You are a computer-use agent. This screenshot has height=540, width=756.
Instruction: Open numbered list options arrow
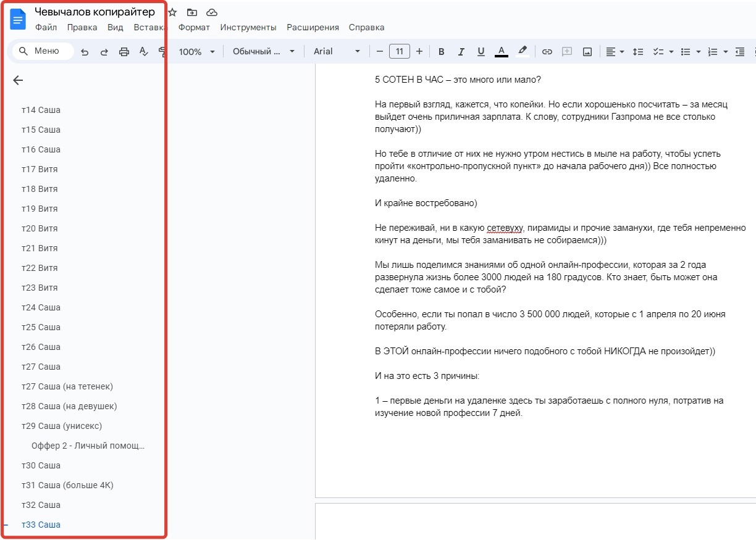coord(726,52)
